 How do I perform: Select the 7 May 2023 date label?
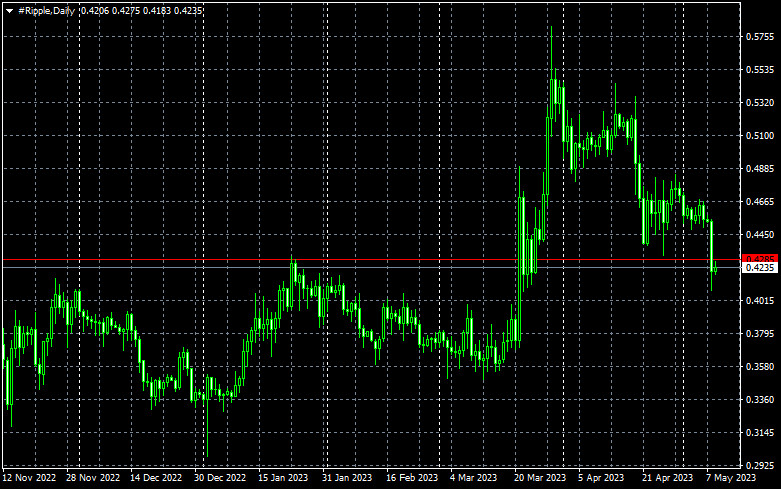click(x=731, y=478)
